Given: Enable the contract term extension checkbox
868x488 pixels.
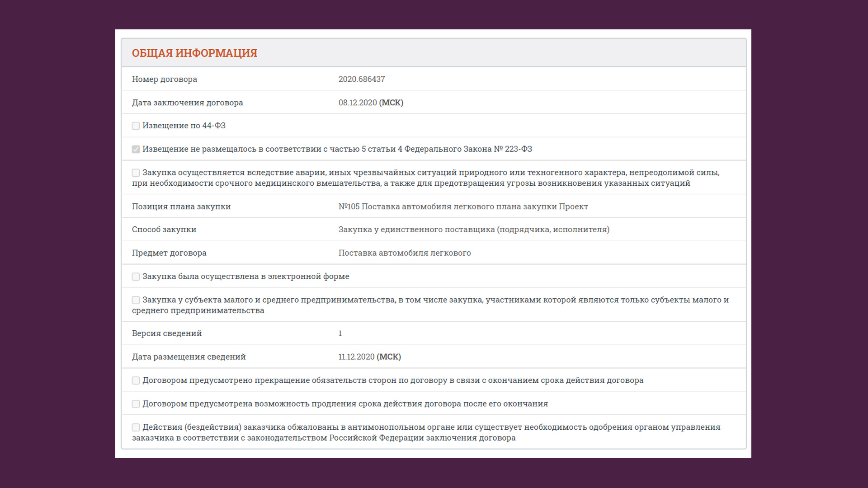Looking at the screenshot, I should click(136, 404).
